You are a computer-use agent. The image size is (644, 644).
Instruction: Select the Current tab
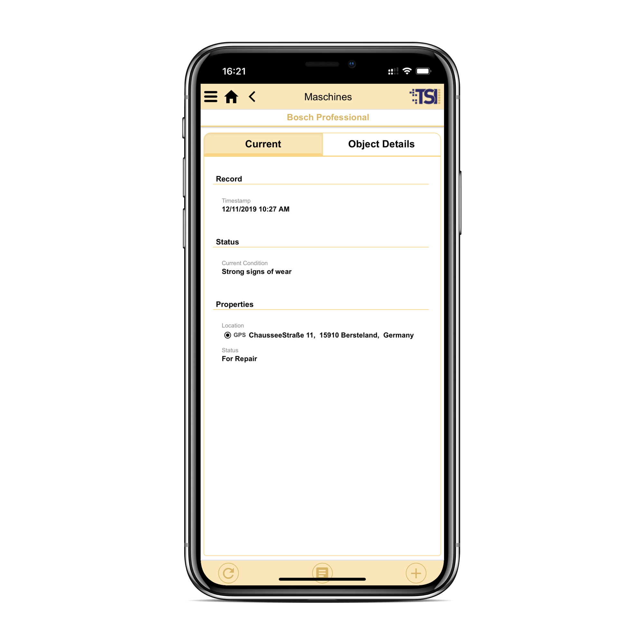click(x=264, y=145)
